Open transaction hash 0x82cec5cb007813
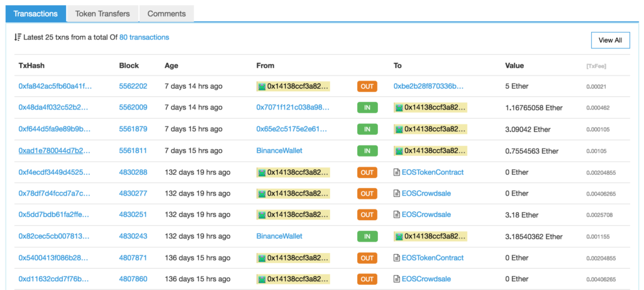The image size is (644, 290). coord(55,236)
